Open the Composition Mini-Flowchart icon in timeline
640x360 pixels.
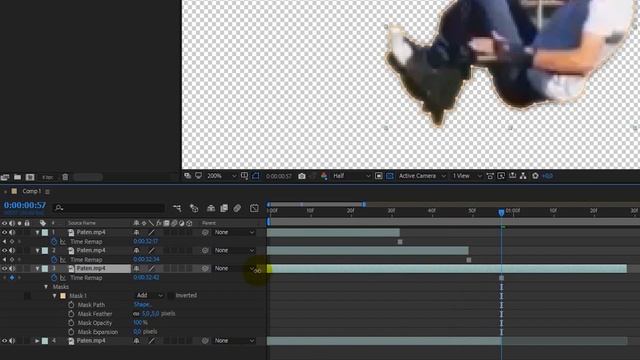click(x=177, y=208)
